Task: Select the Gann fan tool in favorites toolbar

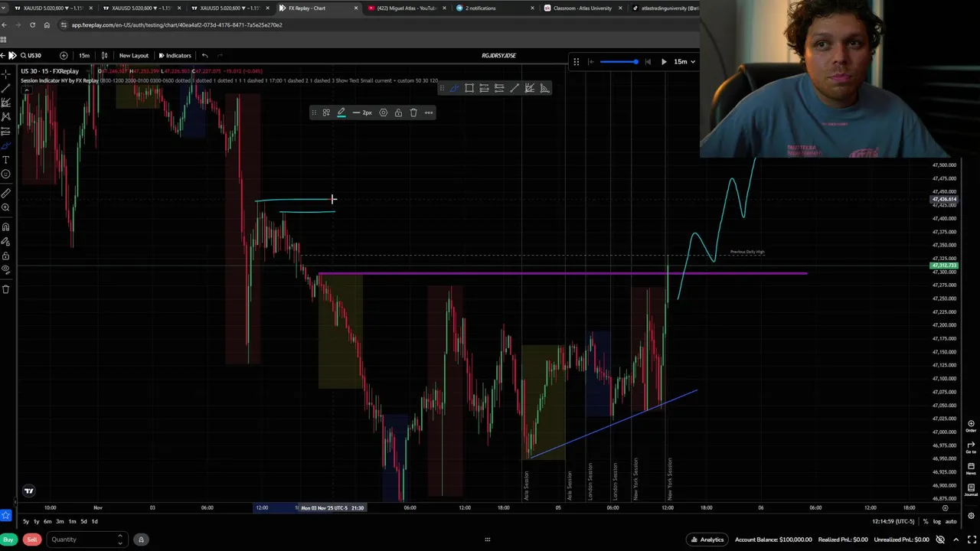Action: click(530, 88)
